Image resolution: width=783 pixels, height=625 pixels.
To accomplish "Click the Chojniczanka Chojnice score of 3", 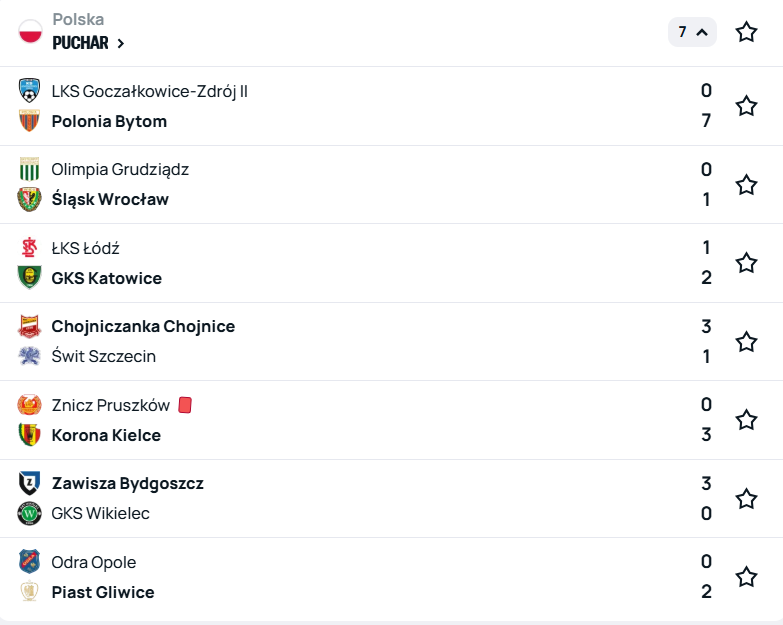I will pos(706,326).
